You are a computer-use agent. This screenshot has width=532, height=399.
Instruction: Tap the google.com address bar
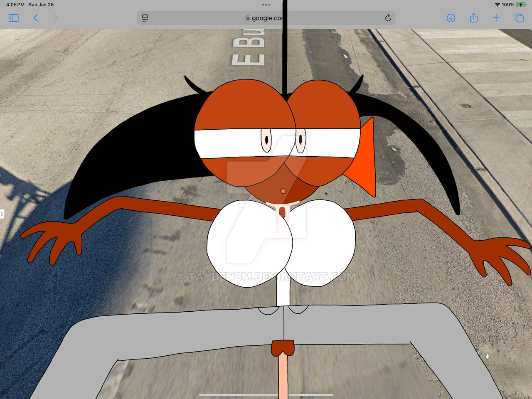click(x=266, y=18)
